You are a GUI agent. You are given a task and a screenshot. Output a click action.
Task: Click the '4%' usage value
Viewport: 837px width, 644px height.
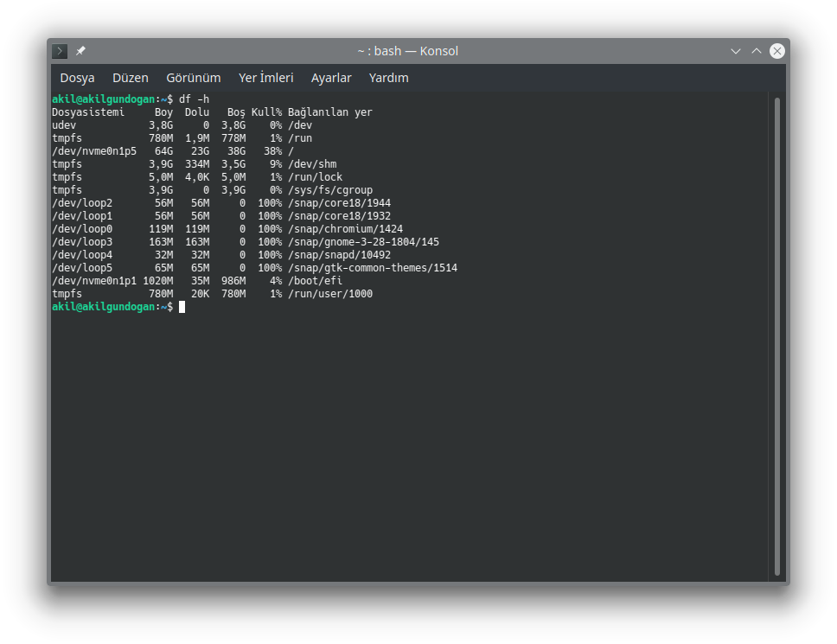pos(276,281)
